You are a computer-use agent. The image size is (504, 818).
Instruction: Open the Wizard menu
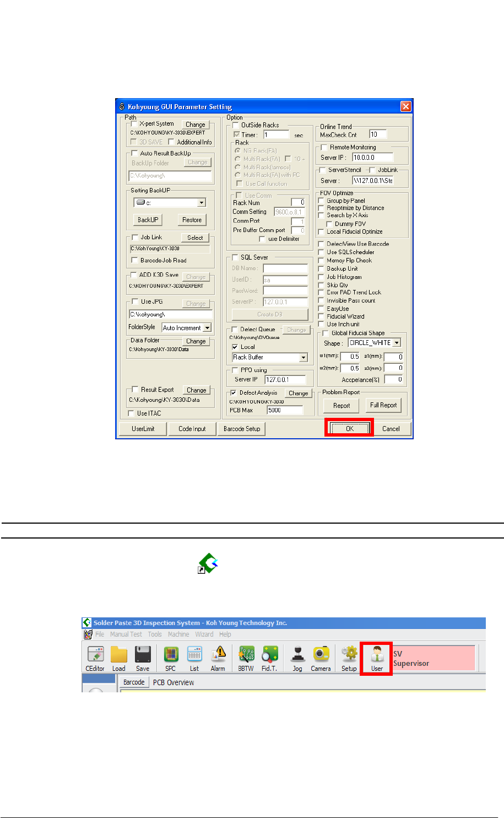[x=204, y=634]
